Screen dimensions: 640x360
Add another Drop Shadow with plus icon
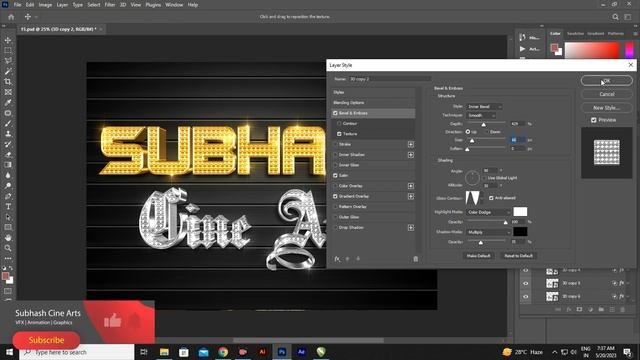(x=411, y=227)
